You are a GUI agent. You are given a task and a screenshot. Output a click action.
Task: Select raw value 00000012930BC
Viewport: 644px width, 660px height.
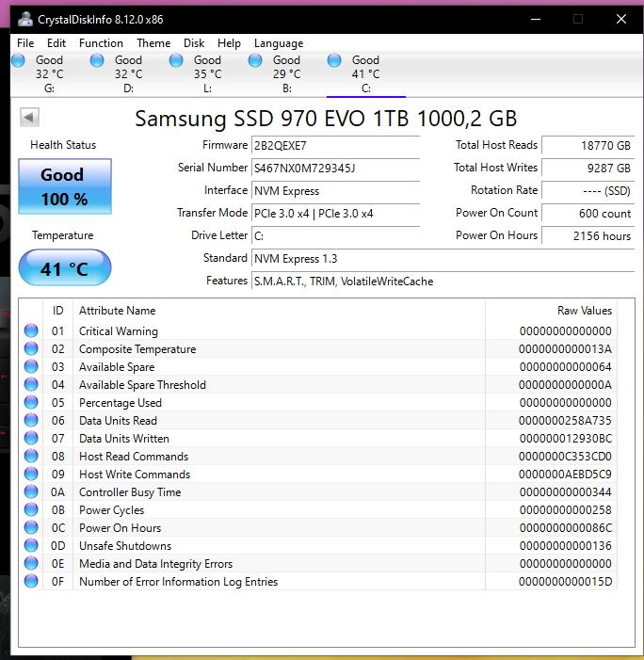pyautogui.click(x=565, y=439)
